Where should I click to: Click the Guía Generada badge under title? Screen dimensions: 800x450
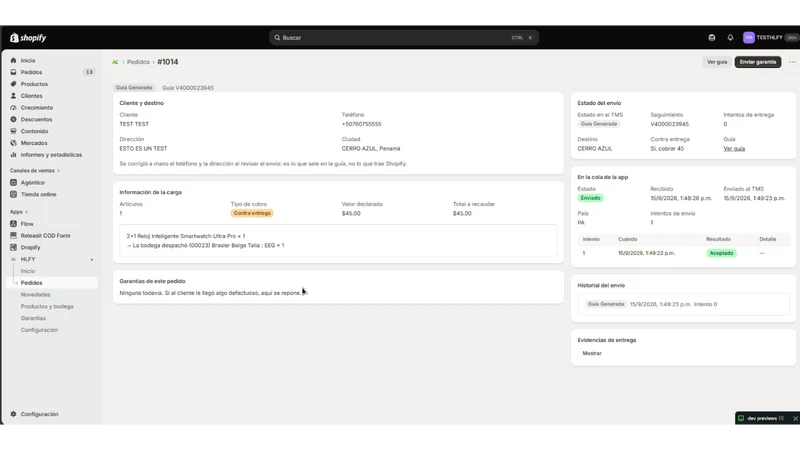pos(134,88)
